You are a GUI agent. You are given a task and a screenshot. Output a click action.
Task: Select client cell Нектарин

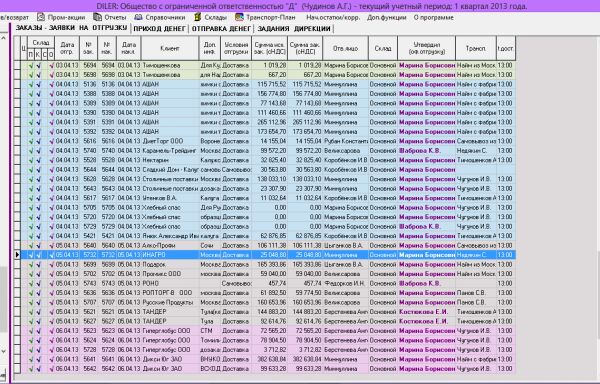[170, 160]
